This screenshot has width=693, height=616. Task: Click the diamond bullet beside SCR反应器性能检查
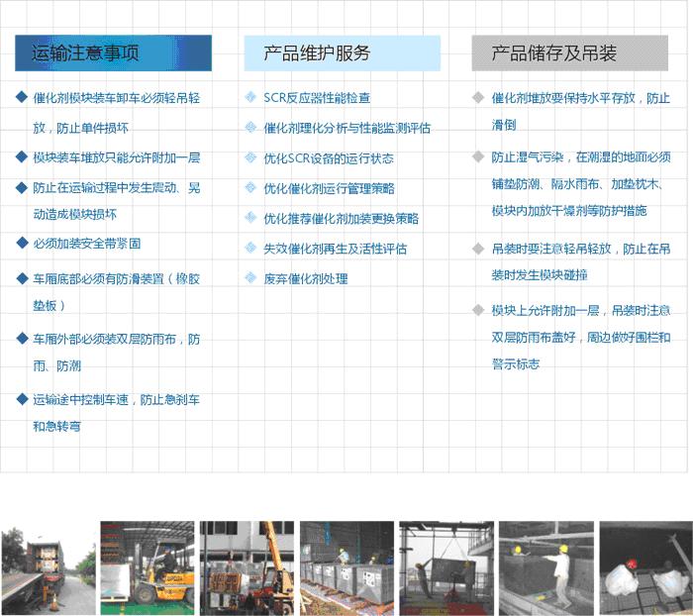click(251, 97)
